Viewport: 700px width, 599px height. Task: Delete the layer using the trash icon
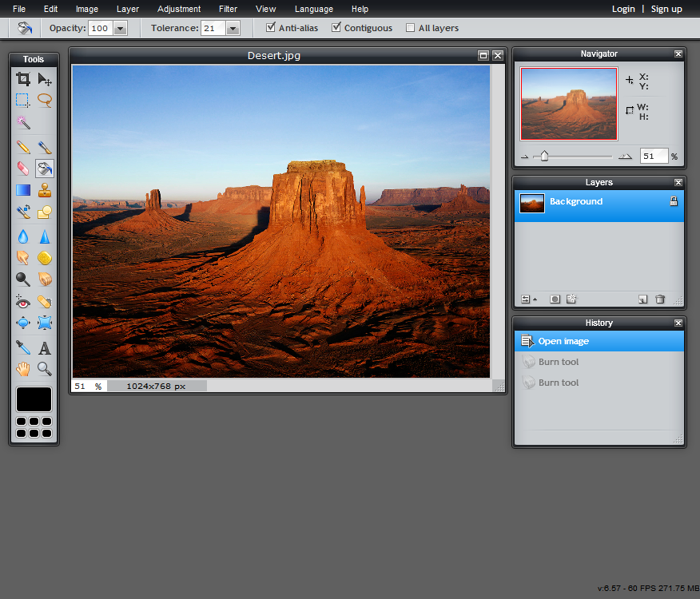pos(659,299)
